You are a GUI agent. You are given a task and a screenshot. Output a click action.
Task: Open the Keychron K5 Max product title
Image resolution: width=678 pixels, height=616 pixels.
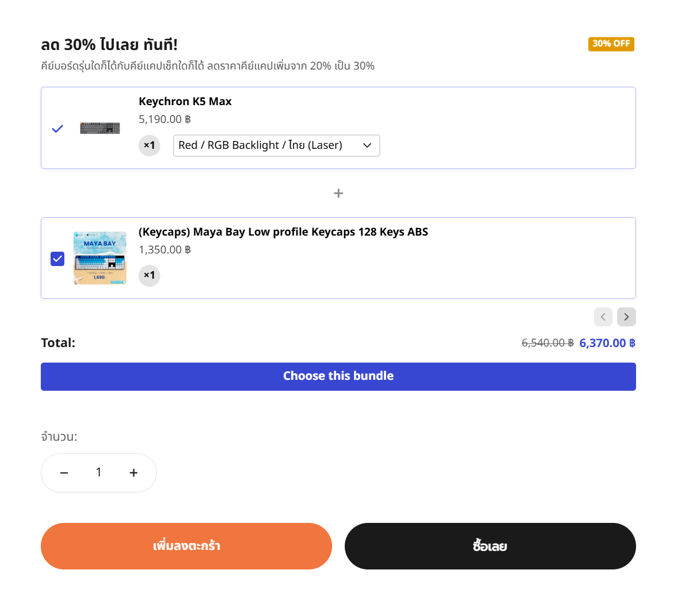pyautogui.click(x=185, y=102)
